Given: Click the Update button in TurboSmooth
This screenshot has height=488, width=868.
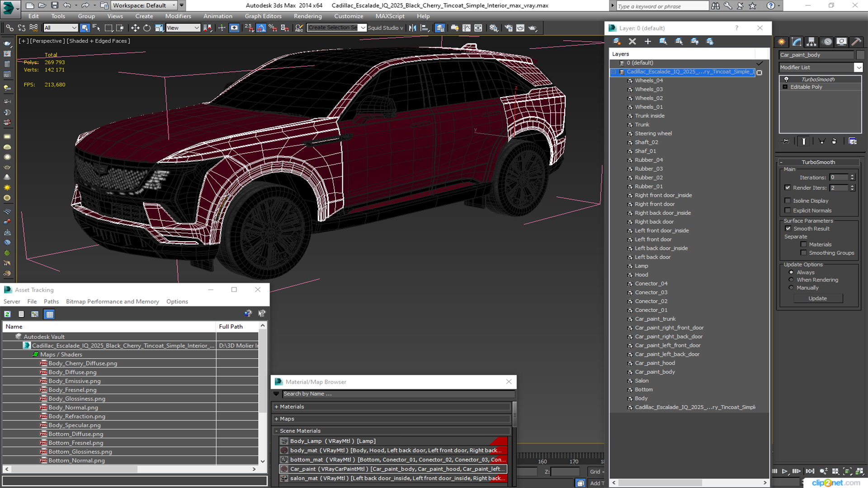Looking at the screenshot, I should [x=817, y=298].
